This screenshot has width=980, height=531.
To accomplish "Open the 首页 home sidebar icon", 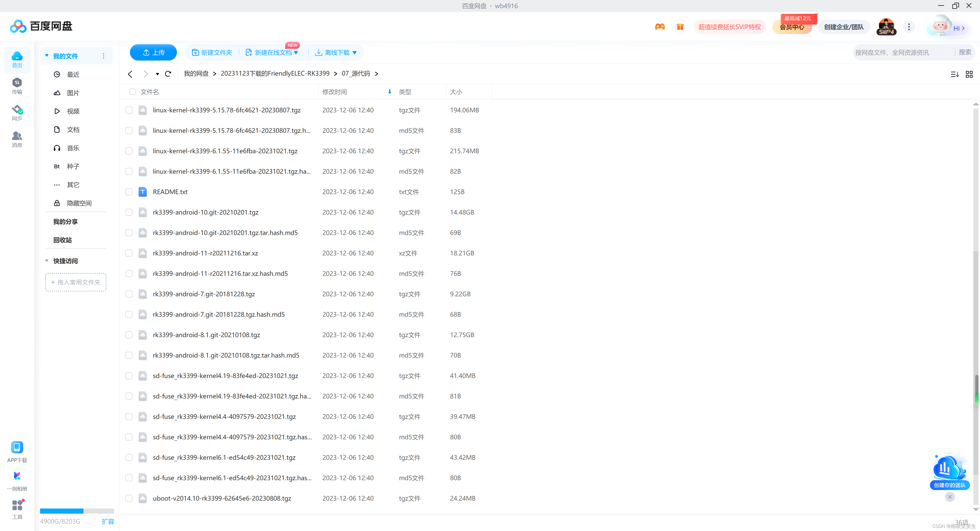I will point(17,59).
